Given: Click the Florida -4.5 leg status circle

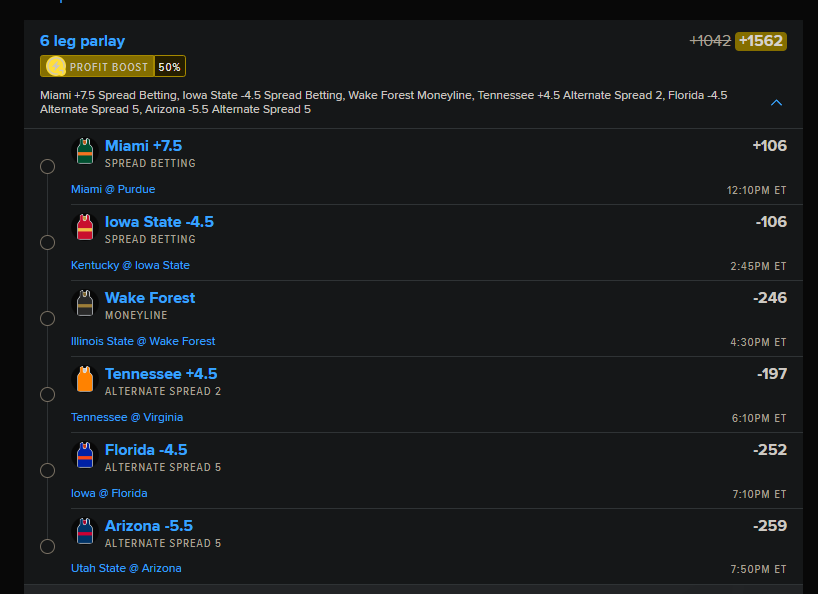Looking at the screenshot, I should pos(47,470).
